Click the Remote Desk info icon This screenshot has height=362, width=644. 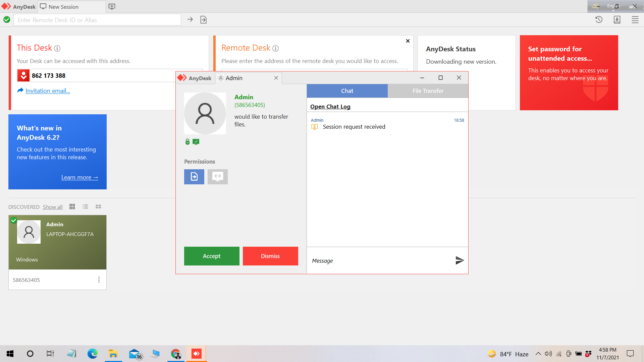(275, 49)
